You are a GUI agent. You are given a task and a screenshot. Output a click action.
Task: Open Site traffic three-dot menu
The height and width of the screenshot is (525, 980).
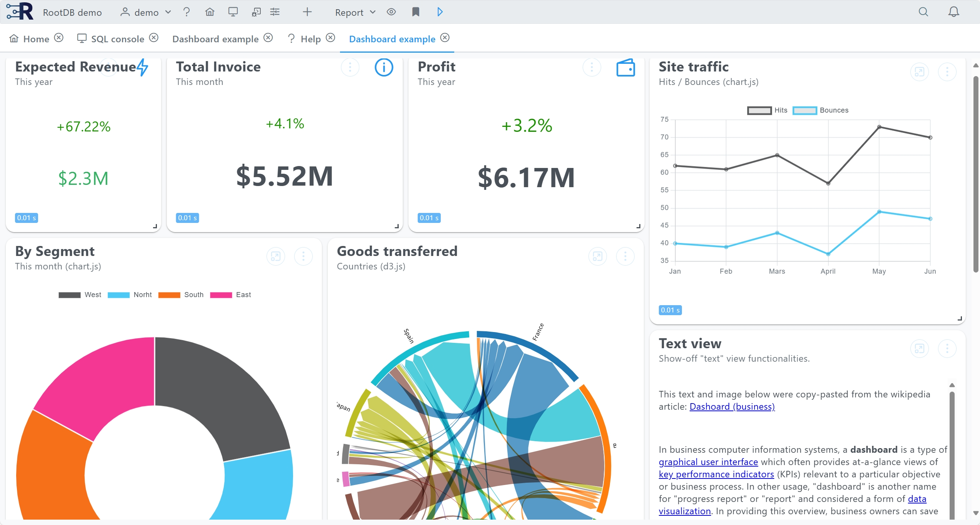947,71
